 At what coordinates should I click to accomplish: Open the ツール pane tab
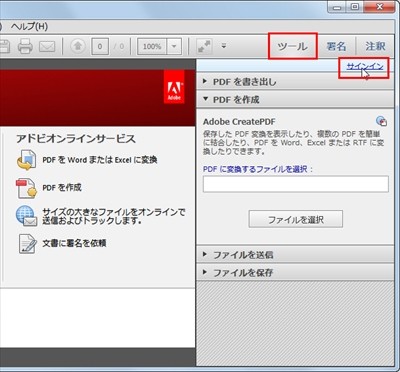click(293, 46)
